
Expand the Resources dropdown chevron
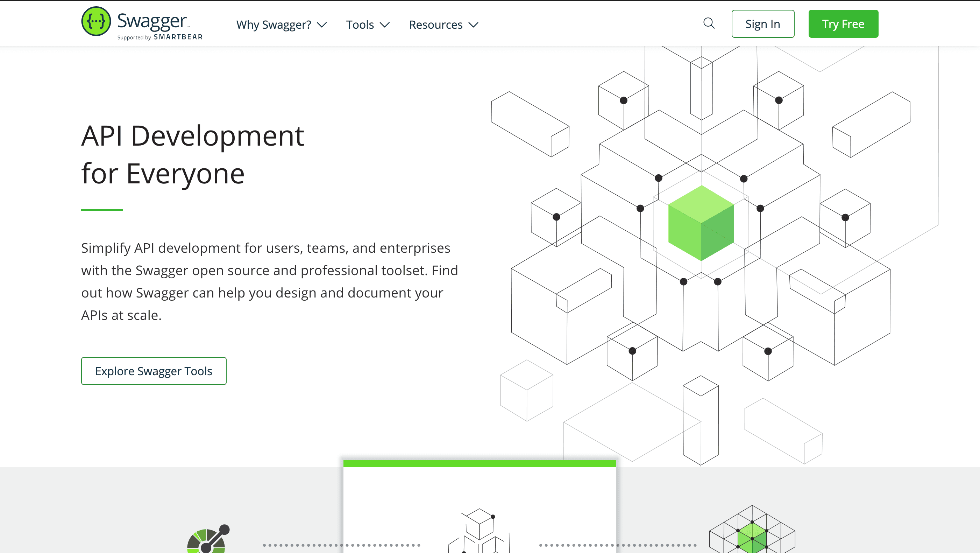[473, 25]
